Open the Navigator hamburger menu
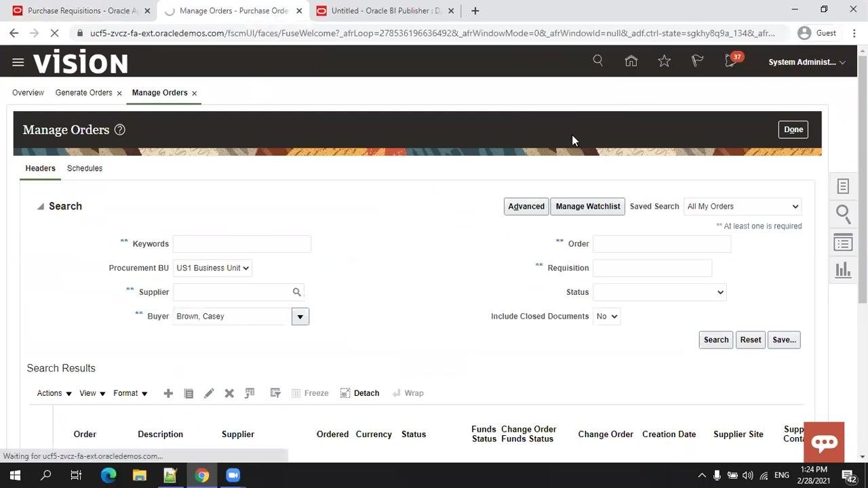Screen dimensions: 868x488 [18, 62]
